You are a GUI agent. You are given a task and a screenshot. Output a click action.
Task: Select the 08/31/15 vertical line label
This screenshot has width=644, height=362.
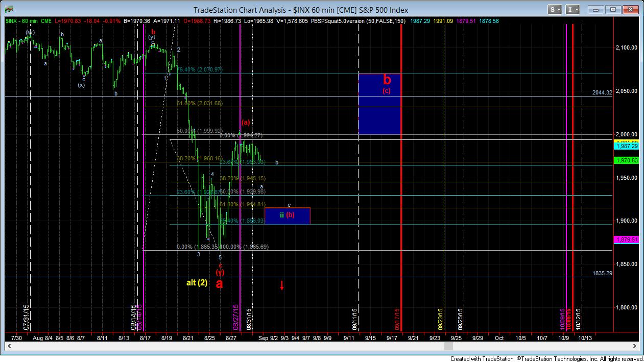tap(249, 318)
